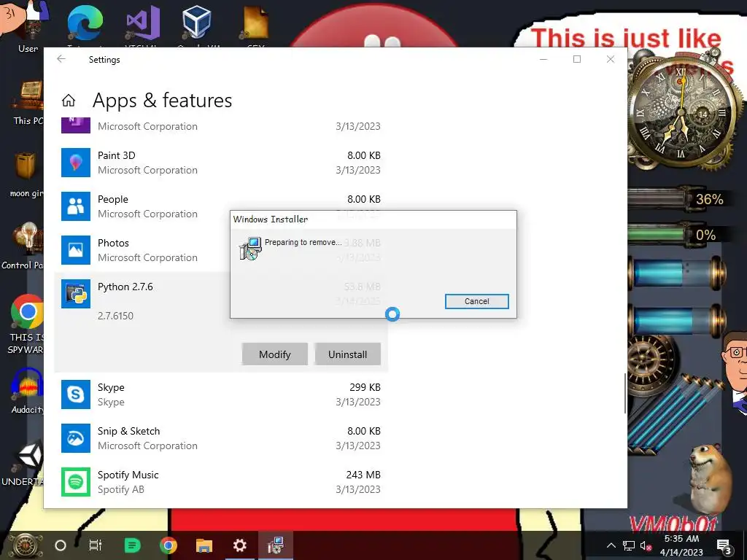Open network status tray icon

[x=629, y=546]
